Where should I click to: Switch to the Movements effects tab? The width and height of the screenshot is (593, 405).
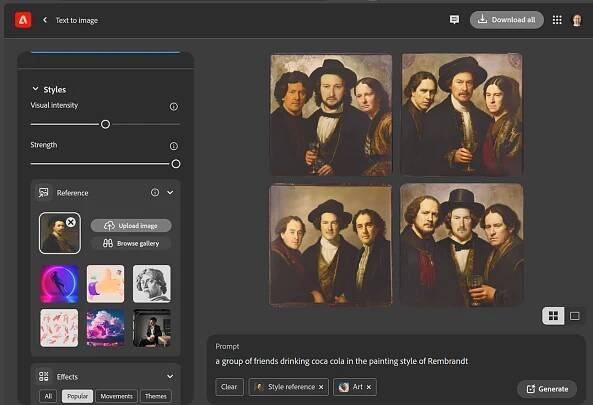click(116, 396)
